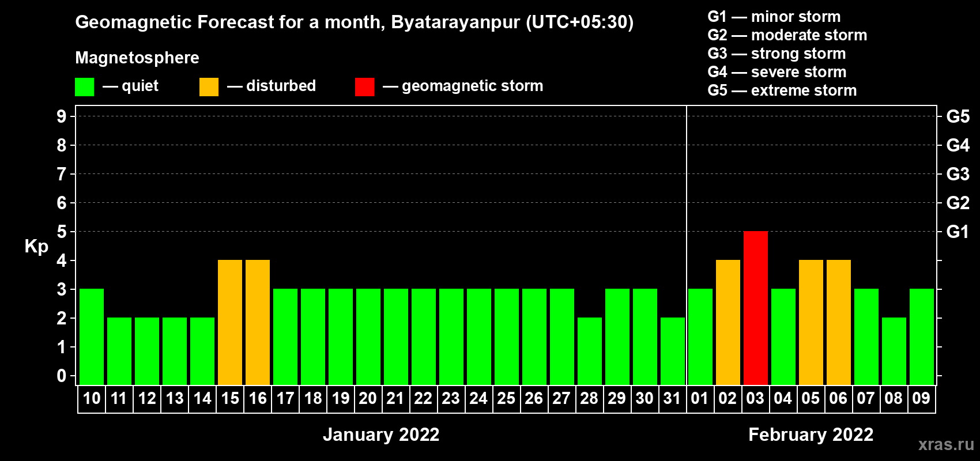
Task: Click the Kp value 5 axis label
Action: coord(62,232)
